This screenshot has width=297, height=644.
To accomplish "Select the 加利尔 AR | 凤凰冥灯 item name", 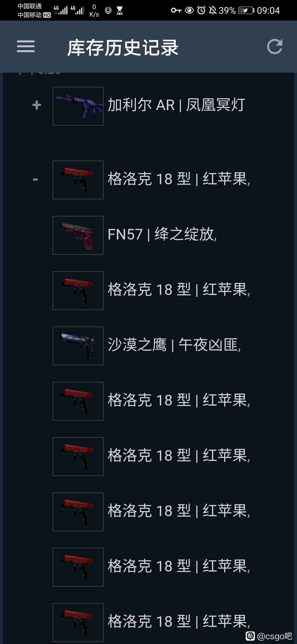I will point(176,105).
